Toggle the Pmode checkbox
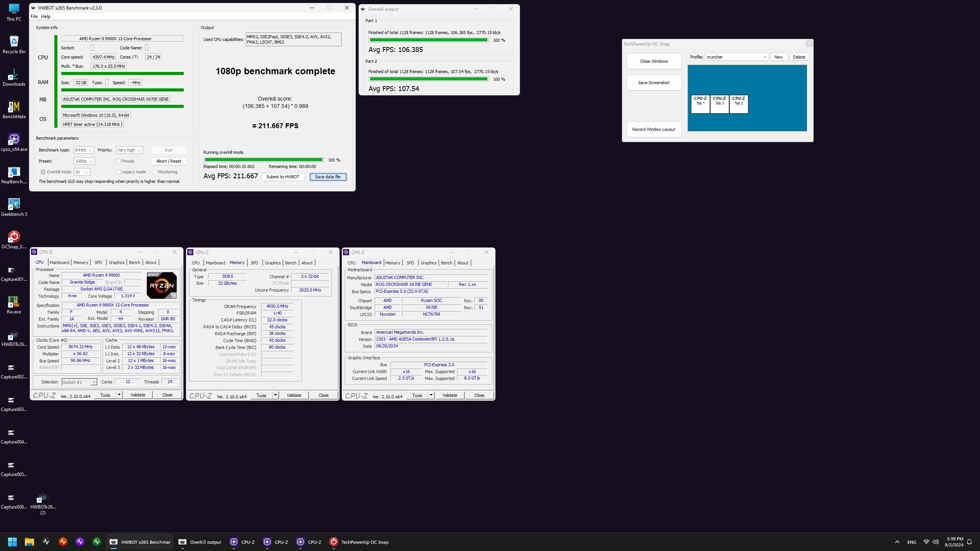This screenshot has width=980, height=551. point(118,161)
